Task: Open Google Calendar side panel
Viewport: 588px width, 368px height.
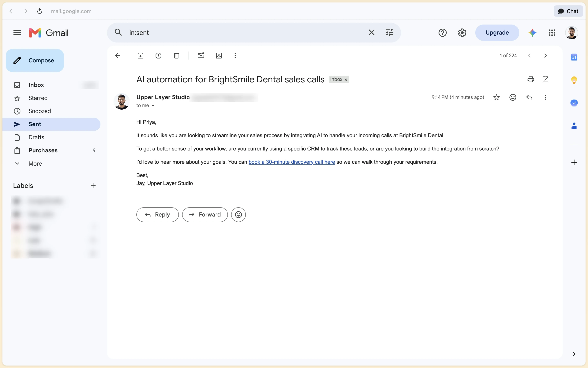Action: coord(574,57)
